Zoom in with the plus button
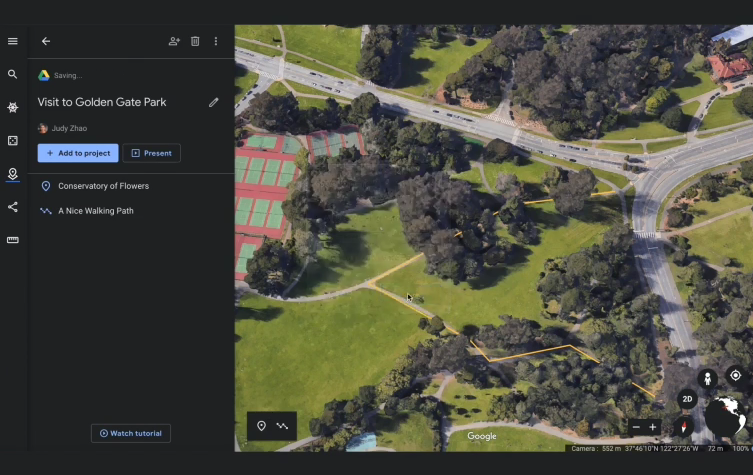Viewport: 753px width, 475px height. pyautogui.click(x=653, y=427)
